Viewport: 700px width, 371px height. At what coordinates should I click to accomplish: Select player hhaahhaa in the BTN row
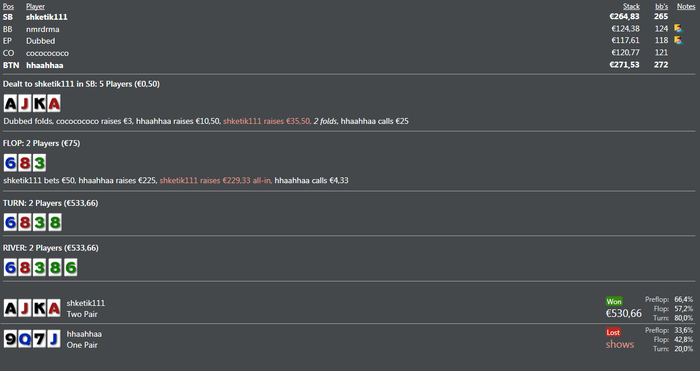coord(45,65)
